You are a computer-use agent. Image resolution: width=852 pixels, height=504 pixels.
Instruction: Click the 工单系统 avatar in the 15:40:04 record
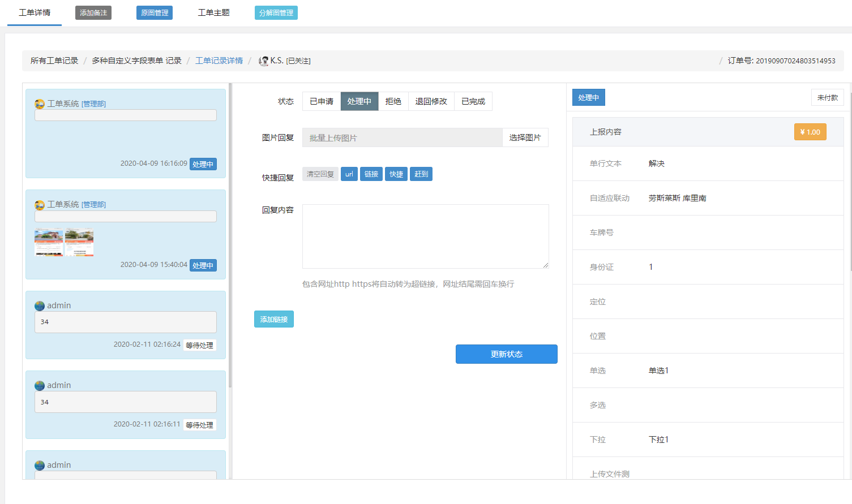[40, 205]
